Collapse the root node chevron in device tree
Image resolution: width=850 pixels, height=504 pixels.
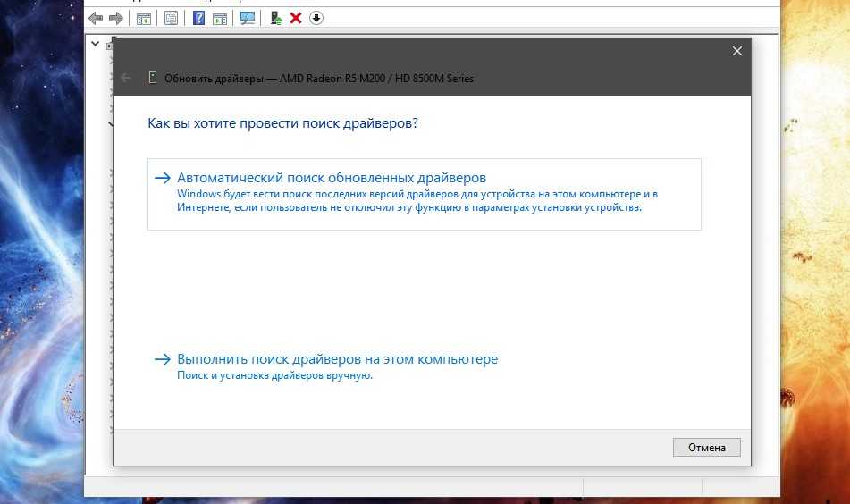96,44
